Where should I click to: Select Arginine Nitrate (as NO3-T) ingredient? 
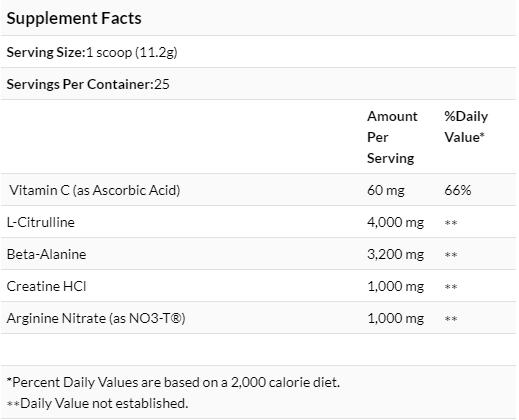click(96, 318)
